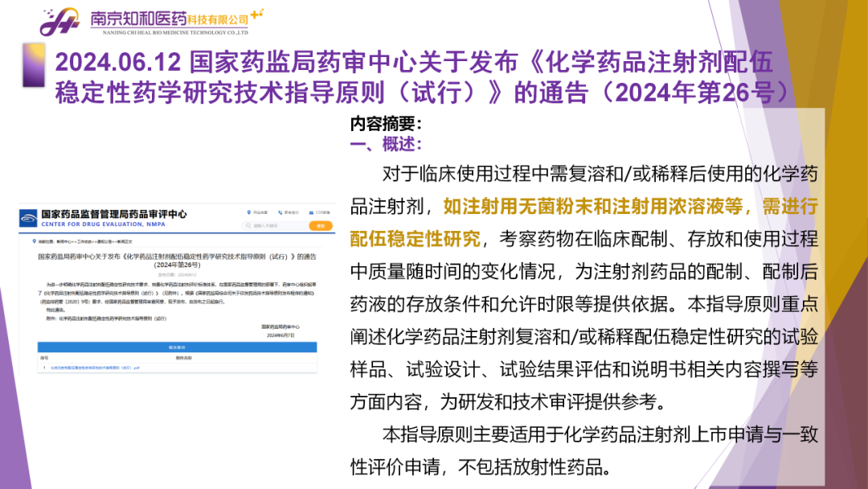Click the 工作动态 breadcrumb link

82,240
